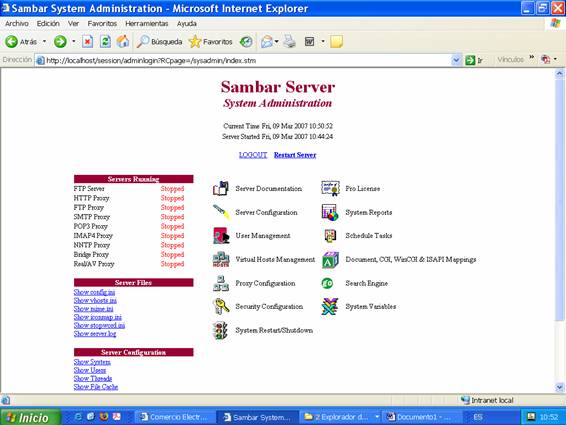Open the Server Configuration pencil icon
The height and width of the screenshot is (425, 566).
pyautogui.click(x=221, y=212)
